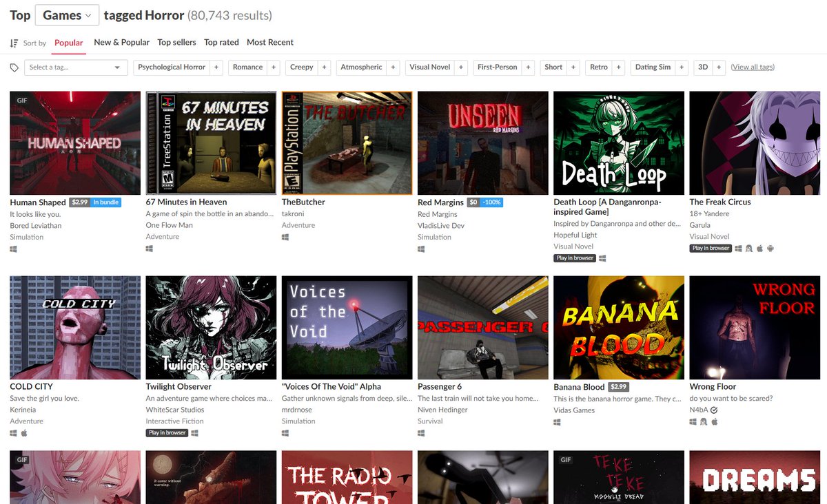Click Apple icon under COLD CITY
This screenshot has width=827, height=504.
[24, 433]
